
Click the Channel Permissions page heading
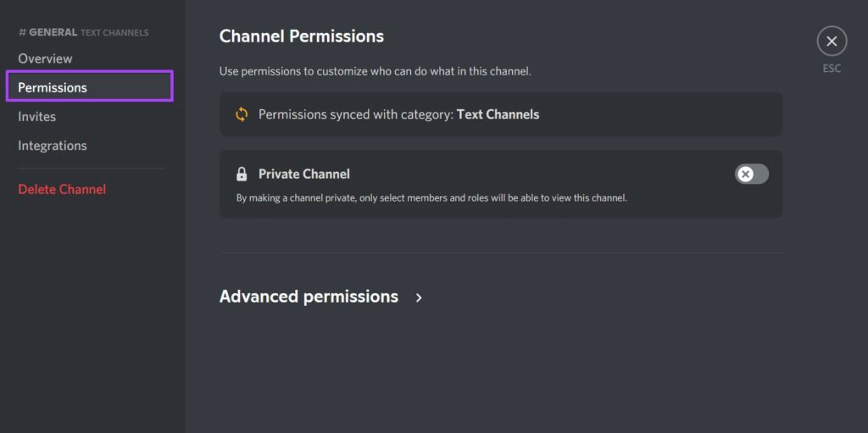click(x=301, y=36)
